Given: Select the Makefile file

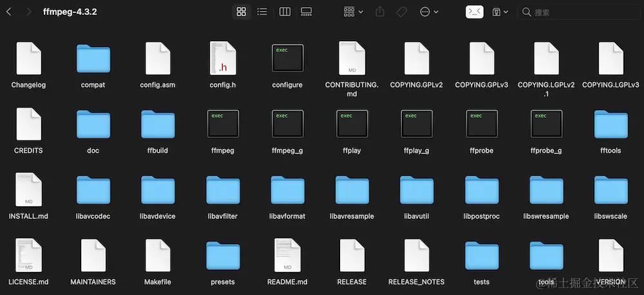Looking at the screenshot, I should [158, 255].
